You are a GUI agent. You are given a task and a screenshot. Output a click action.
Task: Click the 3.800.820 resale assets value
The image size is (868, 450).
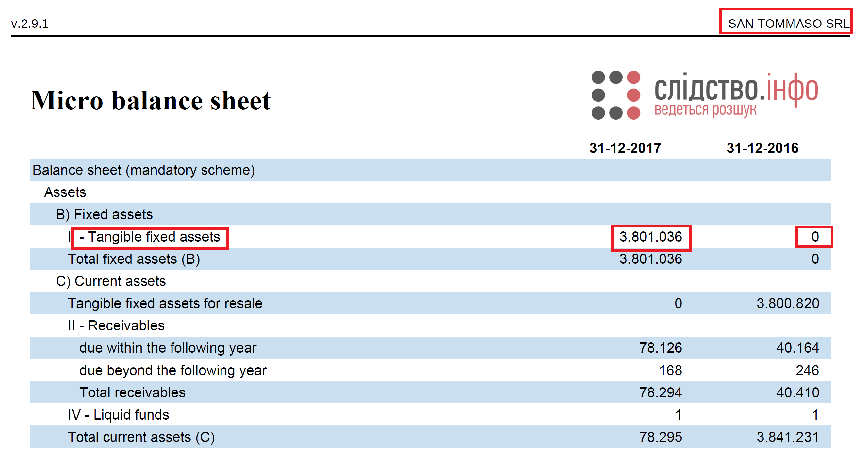(788, 303)
